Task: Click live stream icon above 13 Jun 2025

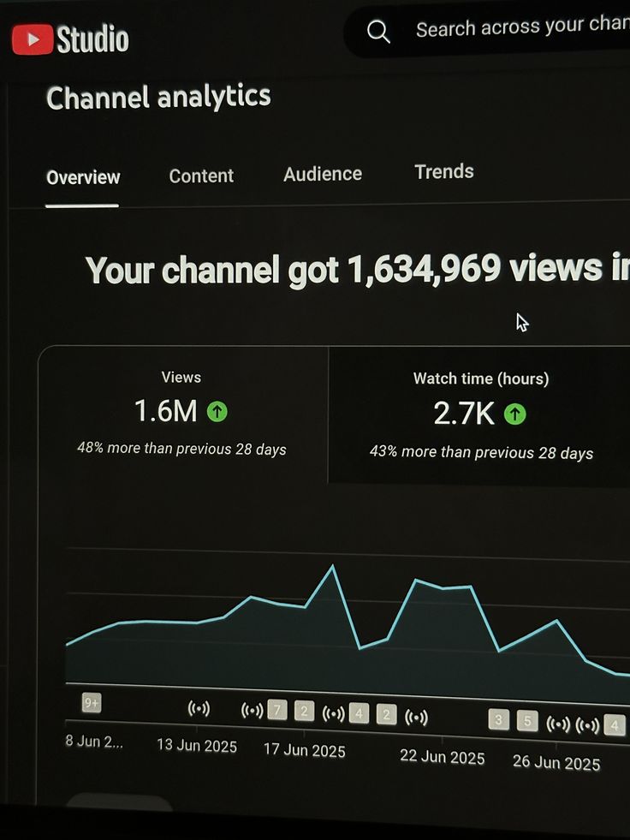Action: tap(199, 708)
